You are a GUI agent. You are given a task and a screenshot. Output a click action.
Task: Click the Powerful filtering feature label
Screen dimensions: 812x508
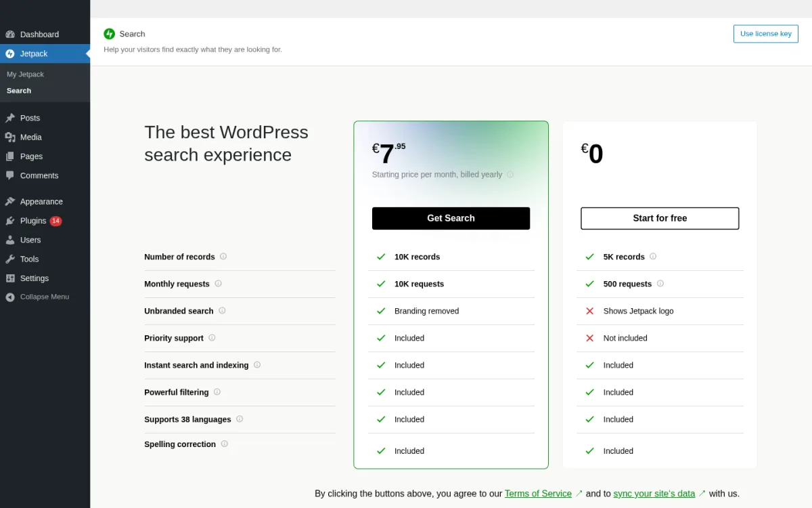click(176, 392)
